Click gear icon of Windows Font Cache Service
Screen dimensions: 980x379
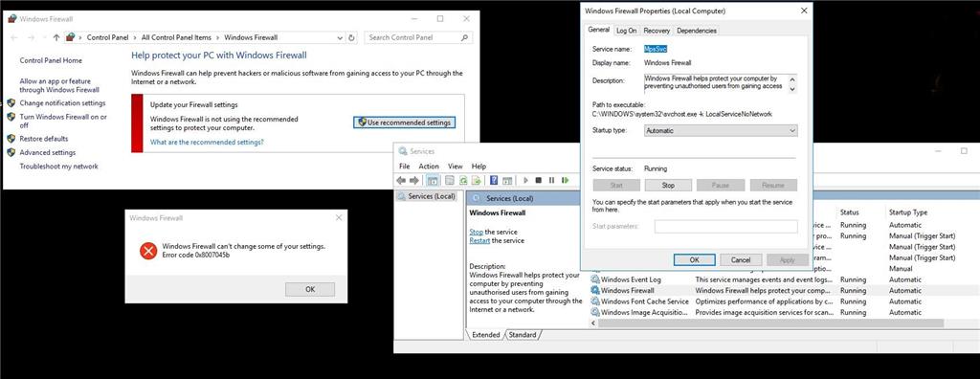pos(595,301)
